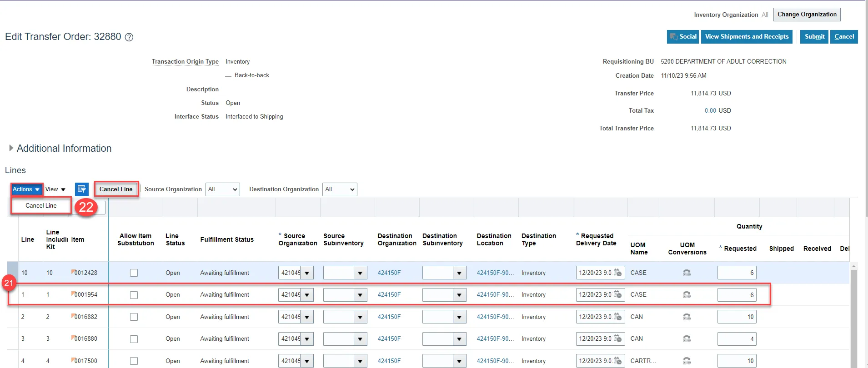Open calendar picker for line 10 delivery date
The height and width of the screenshot is (368, 868).
tap(618, 273)
